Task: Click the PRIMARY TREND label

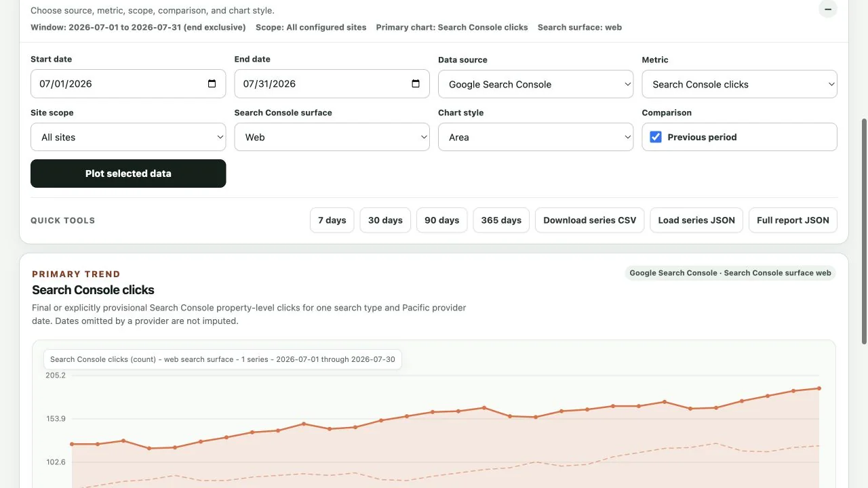Action: (x=76, y=274)
